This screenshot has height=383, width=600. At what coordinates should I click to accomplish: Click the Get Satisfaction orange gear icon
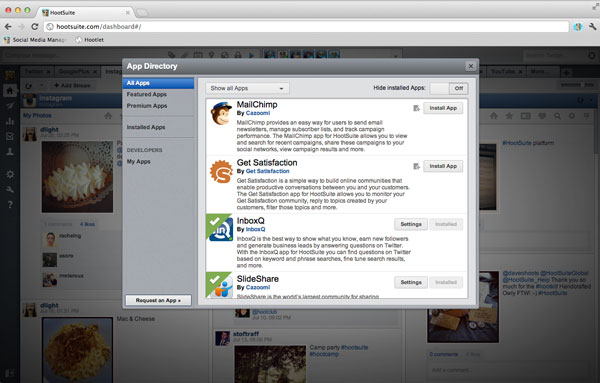pos(221,171)
